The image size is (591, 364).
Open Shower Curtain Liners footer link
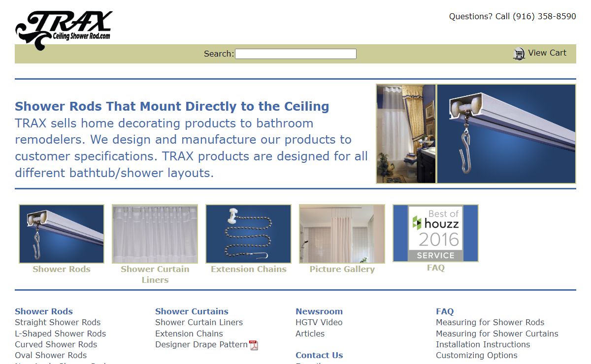tap(199, 323)
